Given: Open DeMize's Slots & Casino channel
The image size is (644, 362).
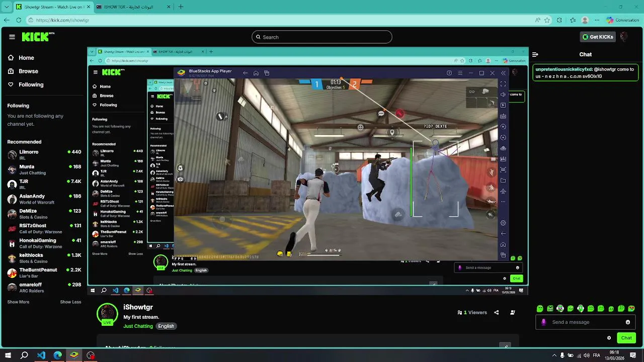Looking at the screenshot, I should [x=44, y=214].
